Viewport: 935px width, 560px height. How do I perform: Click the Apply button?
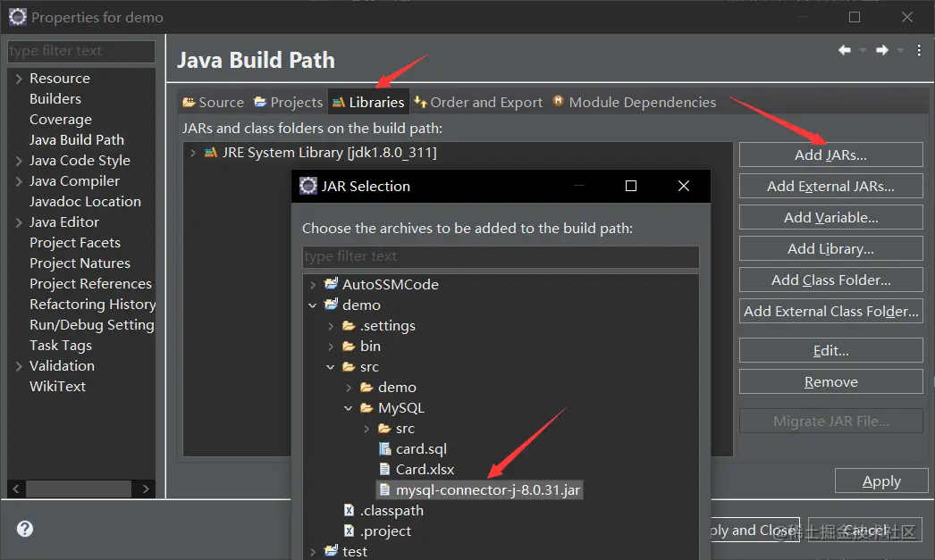[881, 481]
